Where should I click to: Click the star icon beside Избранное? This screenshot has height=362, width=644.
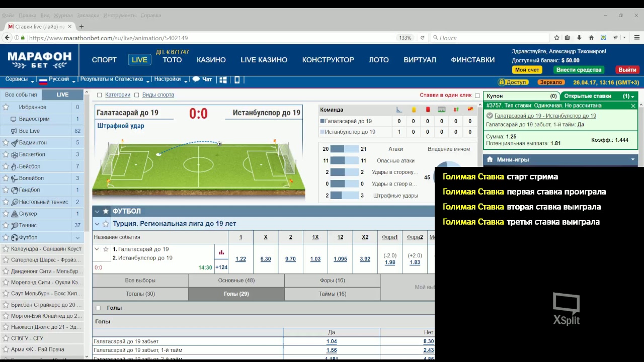(x=6, y=107)
